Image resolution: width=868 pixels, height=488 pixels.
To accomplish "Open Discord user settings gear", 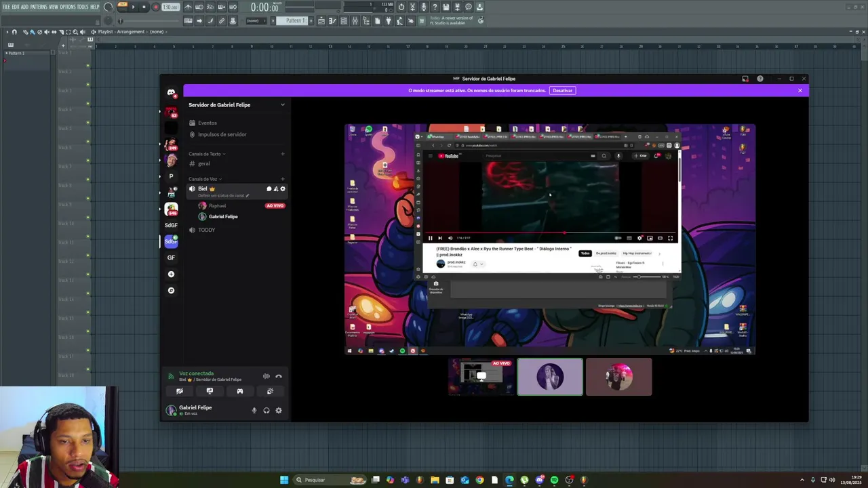I will (279, 410).
